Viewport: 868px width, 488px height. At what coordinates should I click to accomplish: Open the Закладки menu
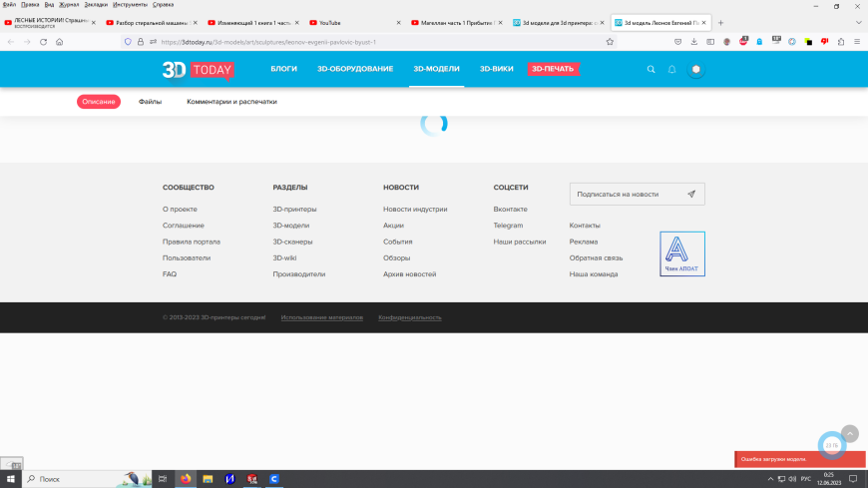coord(96,4)
